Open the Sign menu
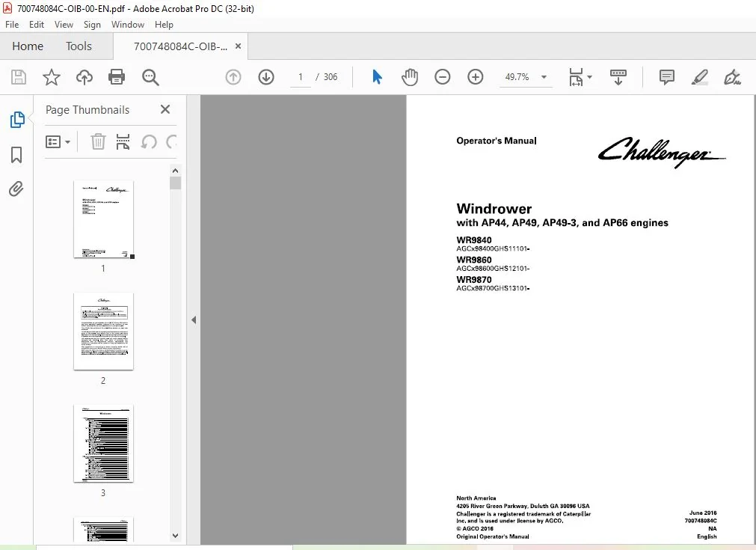The width and height of the screenshot is (756, 550). (x=92, y=25)
